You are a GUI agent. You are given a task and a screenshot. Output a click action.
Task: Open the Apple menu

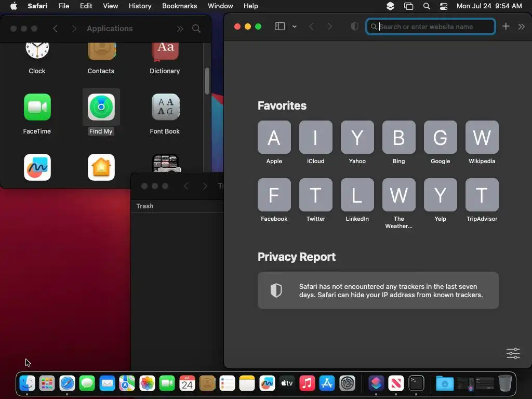coord(14,6)
